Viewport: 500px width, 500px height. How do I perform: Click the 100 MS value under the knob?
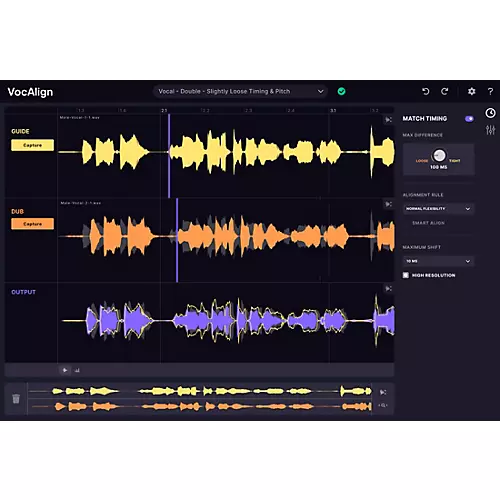click(x=439, y=167)
